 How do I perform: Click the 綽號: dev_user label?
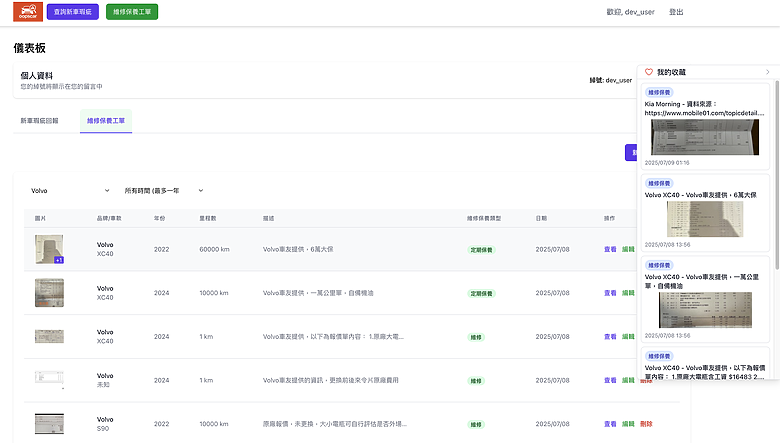click(x=610, y=80)
